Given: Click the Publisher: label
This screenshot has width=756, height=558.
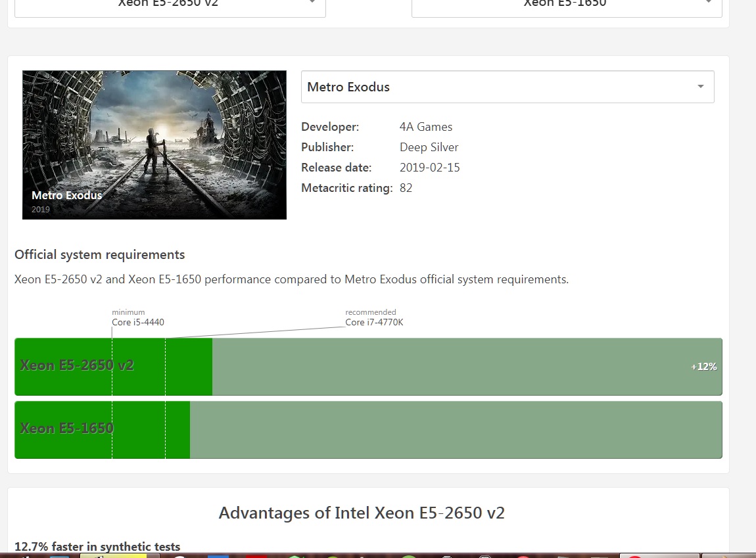Looking at the screenshot, I should 327,147.
